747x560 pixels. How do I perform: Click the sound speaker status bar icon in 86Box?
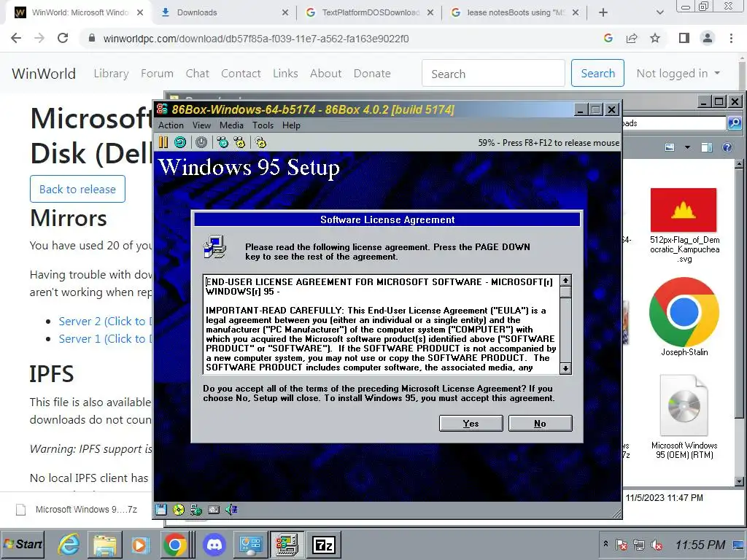click(x=231, y=510)
